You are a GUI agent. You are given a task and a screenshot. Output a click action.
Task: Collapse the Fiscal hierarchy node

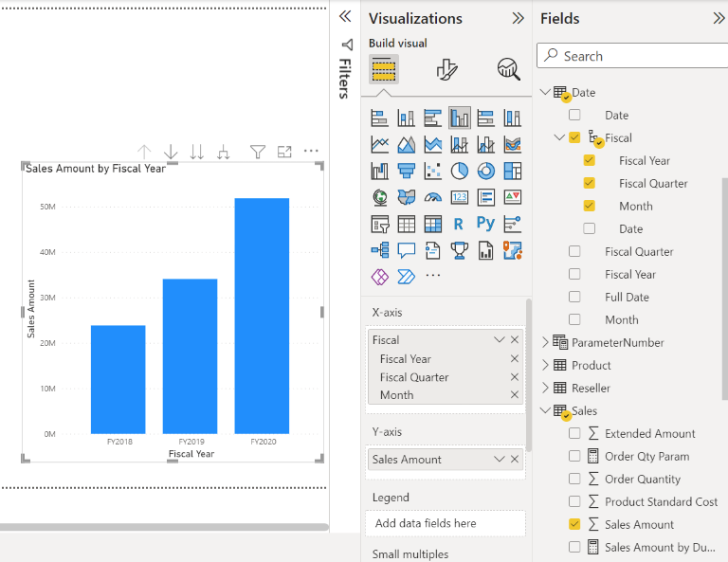559,137
